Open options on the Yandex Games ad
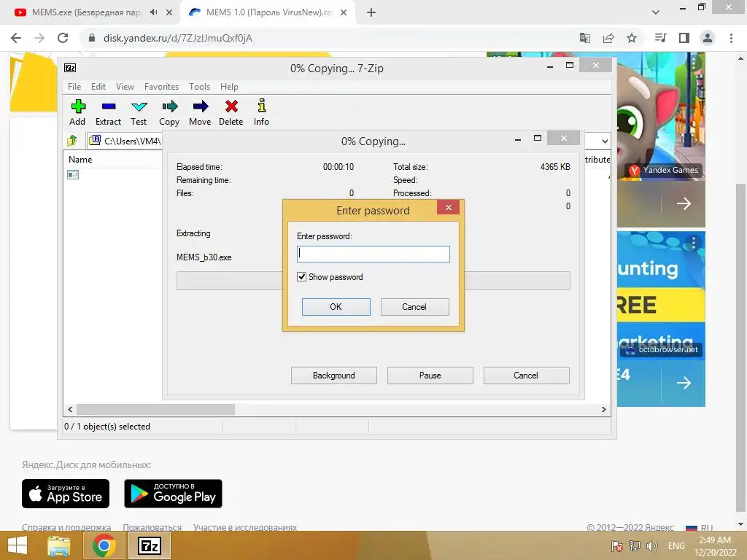The height and width of the screenshot is (560, 747). tap(694, 62)
